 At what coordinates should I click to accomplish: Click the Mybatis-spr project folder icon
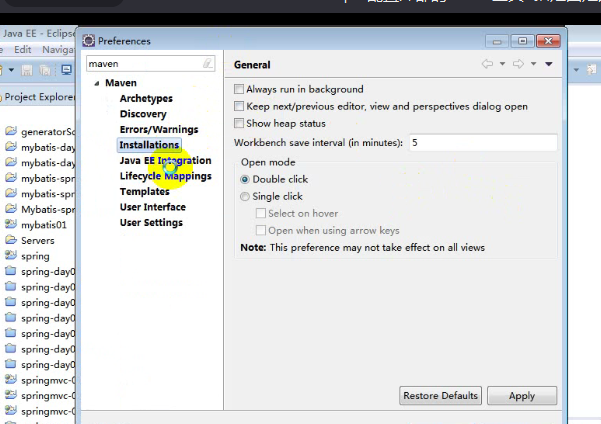point(11,209)
